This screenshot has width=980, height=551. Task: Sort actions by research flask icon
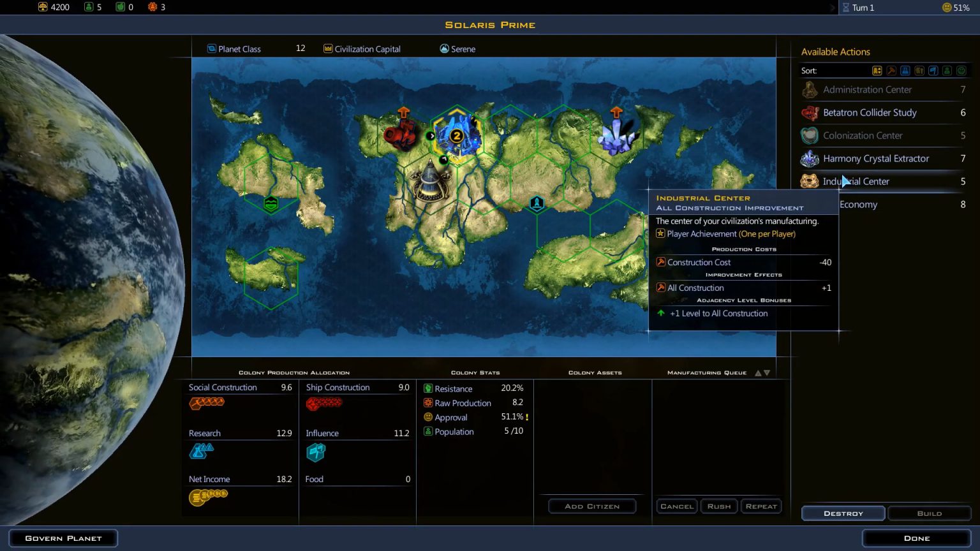(905, 71)
